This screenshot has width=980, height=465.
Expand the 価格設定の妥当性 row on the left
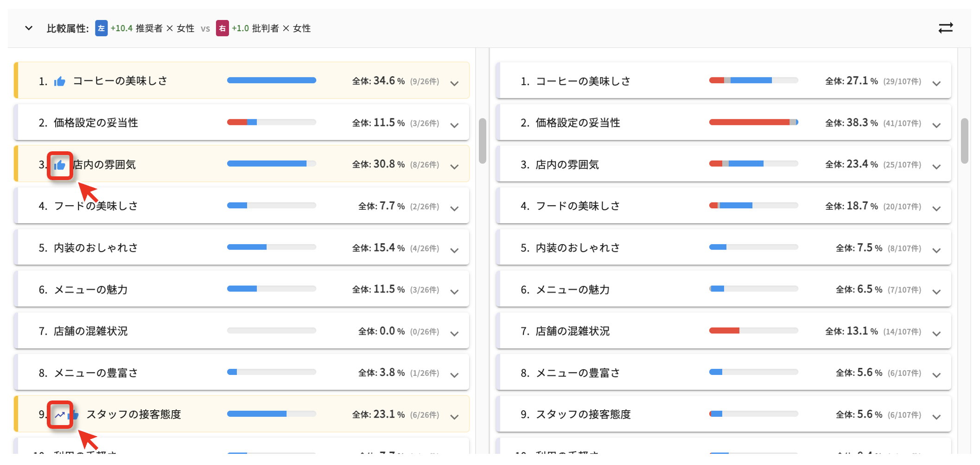coord(455,125)
